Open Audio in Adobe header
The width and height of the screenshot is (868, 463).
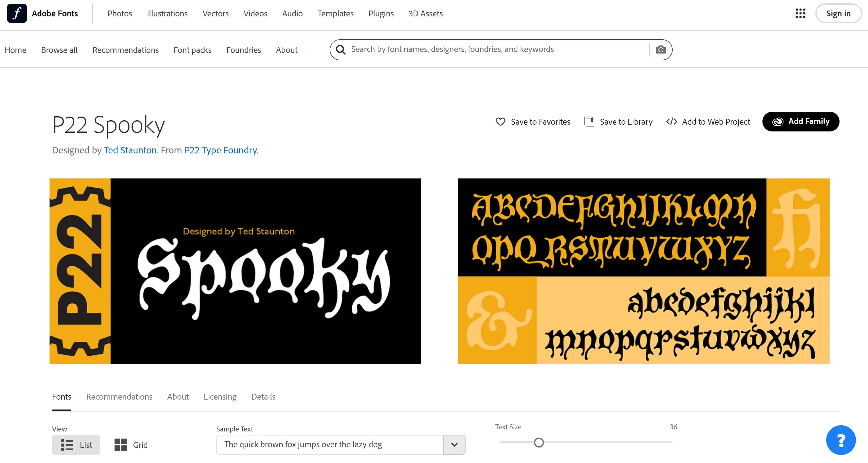coord(293,14)
